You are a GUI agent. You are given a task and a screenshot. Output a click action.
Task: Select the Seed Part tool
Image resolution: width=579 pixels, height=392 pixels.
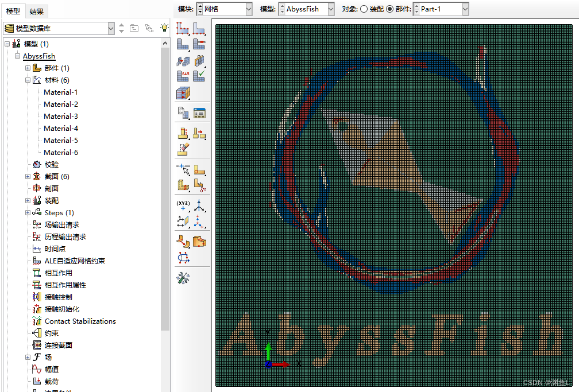[x=183, y=29]
